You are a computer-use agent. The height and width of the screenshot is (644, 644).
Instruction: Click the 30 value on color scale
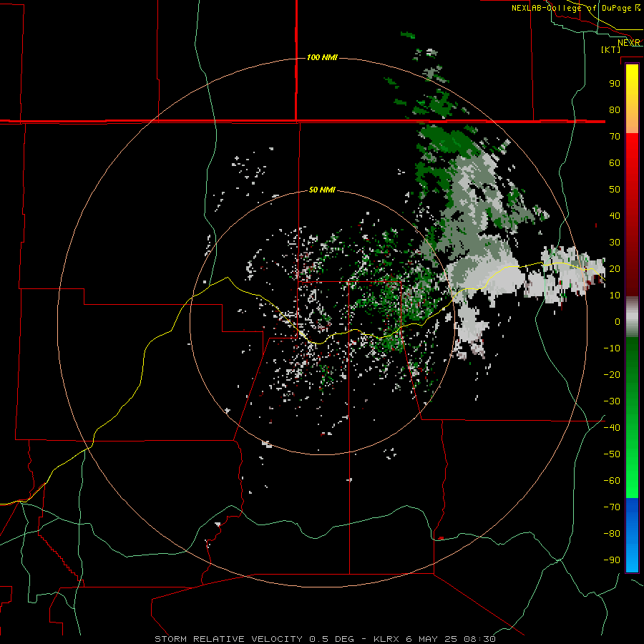[x=615, y=243]
